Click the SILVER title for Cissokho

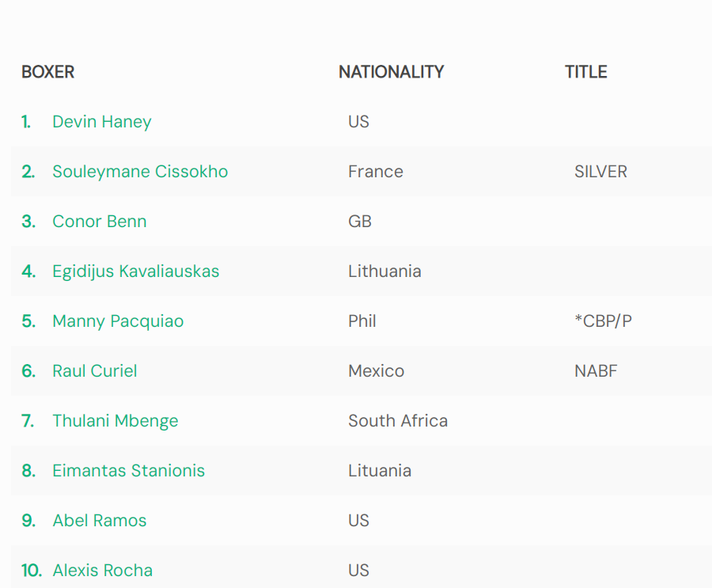[x=600, y=172]
